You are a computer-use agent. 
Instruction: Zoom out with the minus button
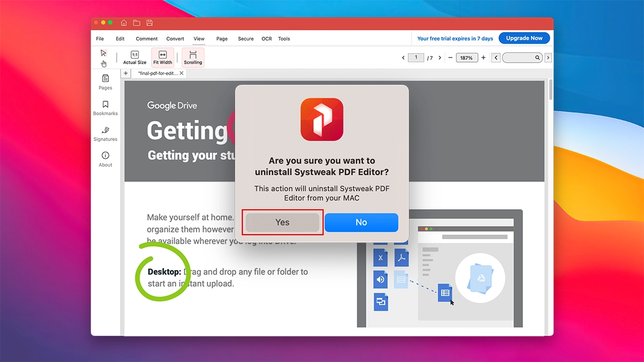(x=450, y=58)
